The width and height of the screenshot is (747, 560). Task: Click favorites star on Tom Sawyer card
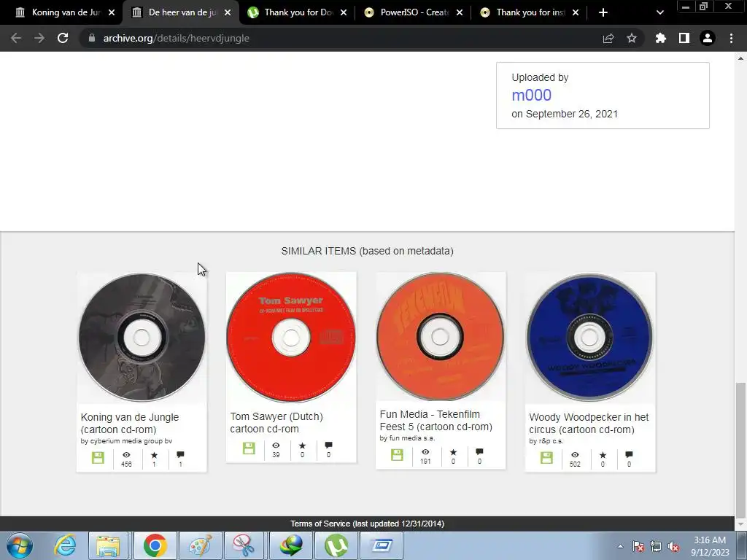302,446
